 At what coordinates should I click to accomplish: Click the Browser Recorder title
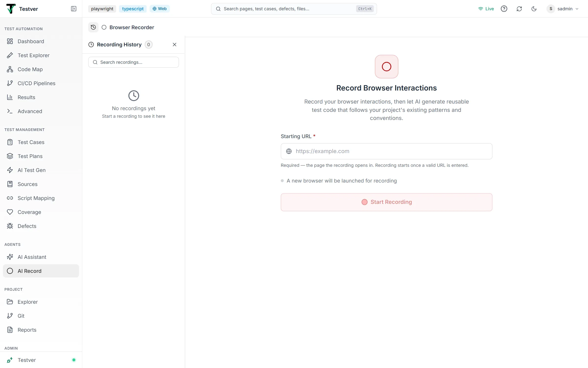[x=132, y=27]
